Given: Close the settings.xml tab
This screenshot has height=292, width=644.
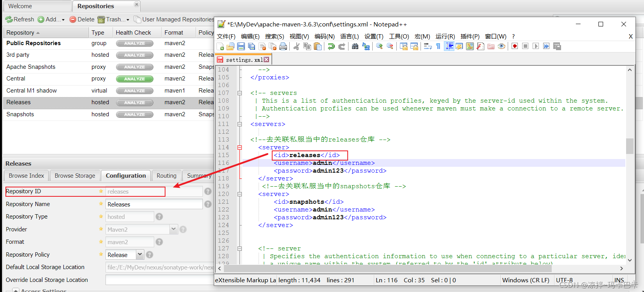Looking at the screenshot, I should coord(266,59).
